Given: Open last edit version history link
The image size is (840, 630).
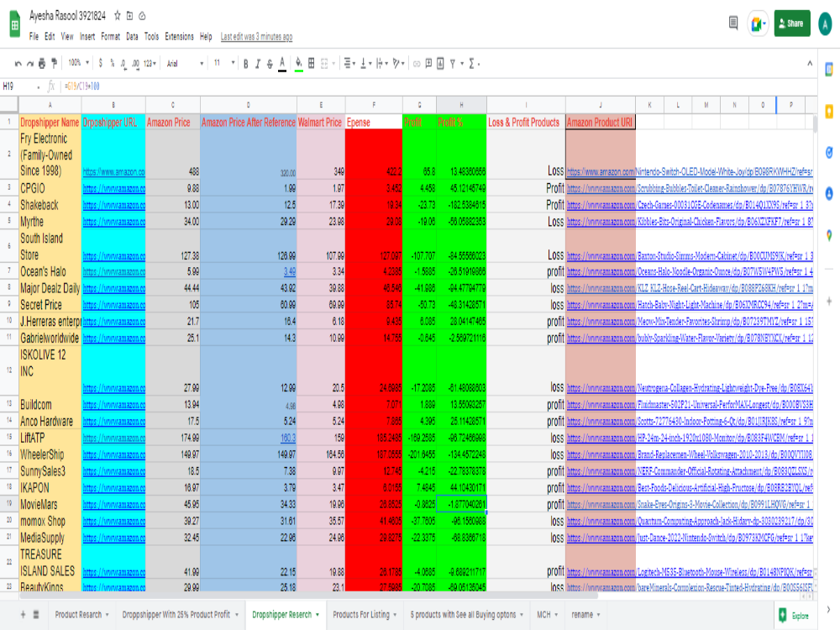Looking at the screenshot, I should coord(256,36).
